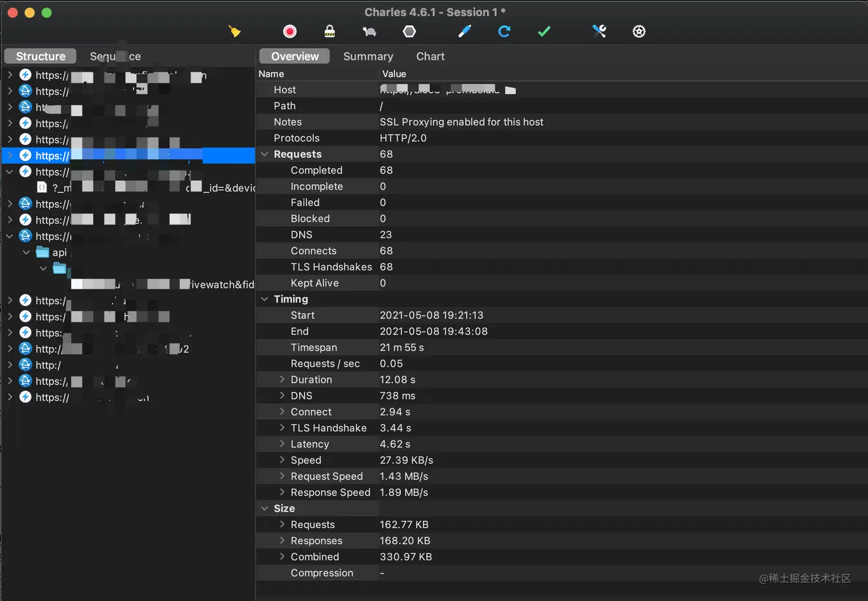Expand the Connect timing row
The image size is (868, 601).
[282, 412]
